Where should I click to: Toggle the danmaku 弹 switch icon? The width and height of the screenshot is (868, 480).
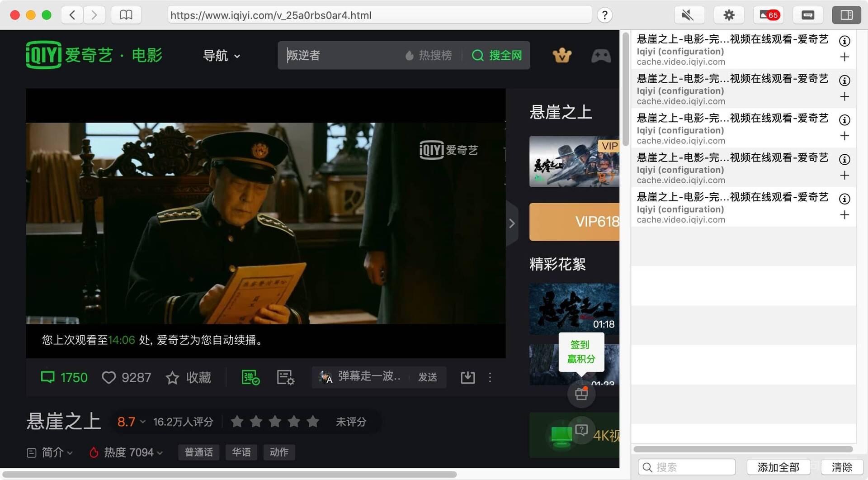[250, 377]
